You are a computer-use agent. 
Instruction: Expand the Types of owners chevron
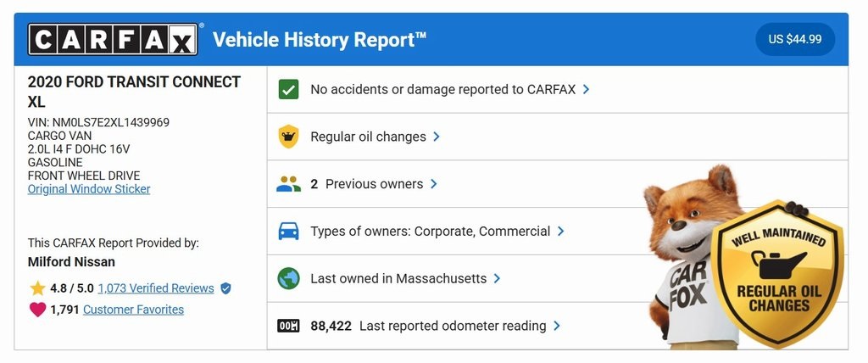(x=561, y=231)
